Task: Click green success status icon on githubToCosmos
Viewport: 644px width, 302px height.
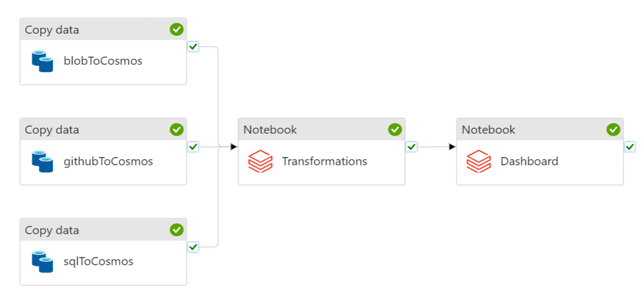Action: (177, 130)
